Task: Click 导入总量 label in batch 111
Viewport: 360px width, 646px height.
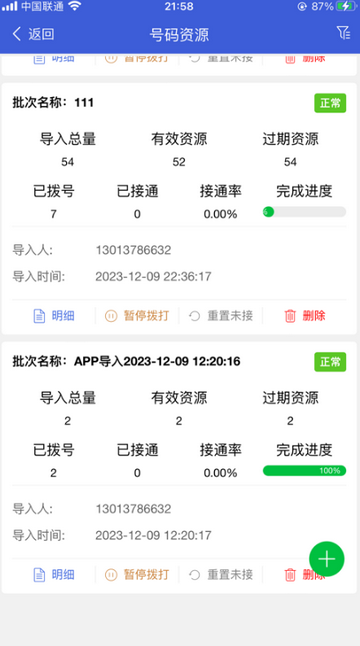Action: pos(68,139)
